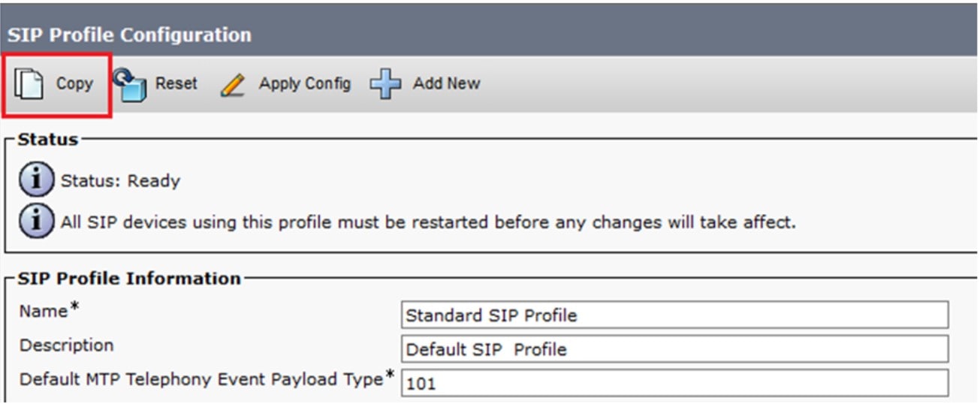The height and width of the screenshot is (404, 980).
Task: Focus the Name field containing Standard SIP Profile
Action: (674, 315)
